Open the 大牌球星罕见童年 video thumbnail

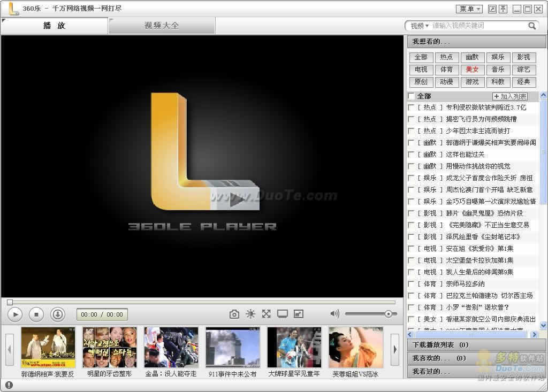(294, 348)
